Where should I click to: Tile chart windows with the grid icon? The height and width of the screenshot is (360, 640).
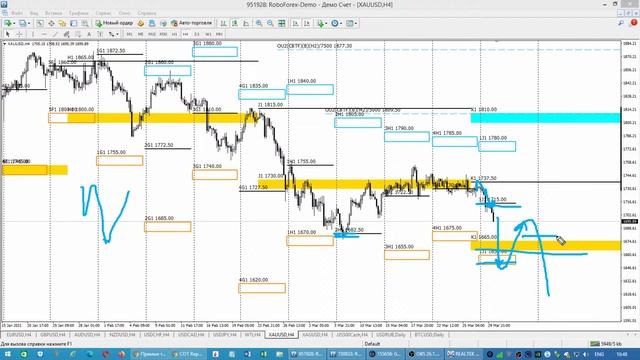coord(282,23)
